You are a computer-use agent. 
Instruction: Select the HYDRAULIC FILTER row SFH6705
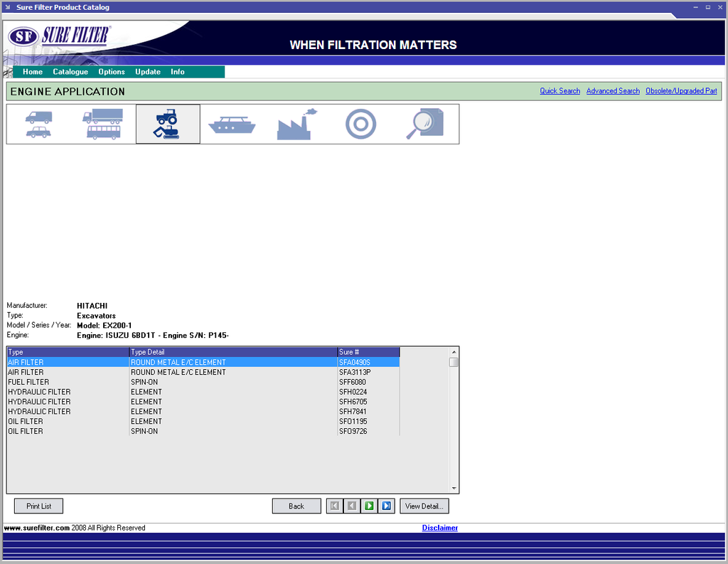tap(203, 401)
